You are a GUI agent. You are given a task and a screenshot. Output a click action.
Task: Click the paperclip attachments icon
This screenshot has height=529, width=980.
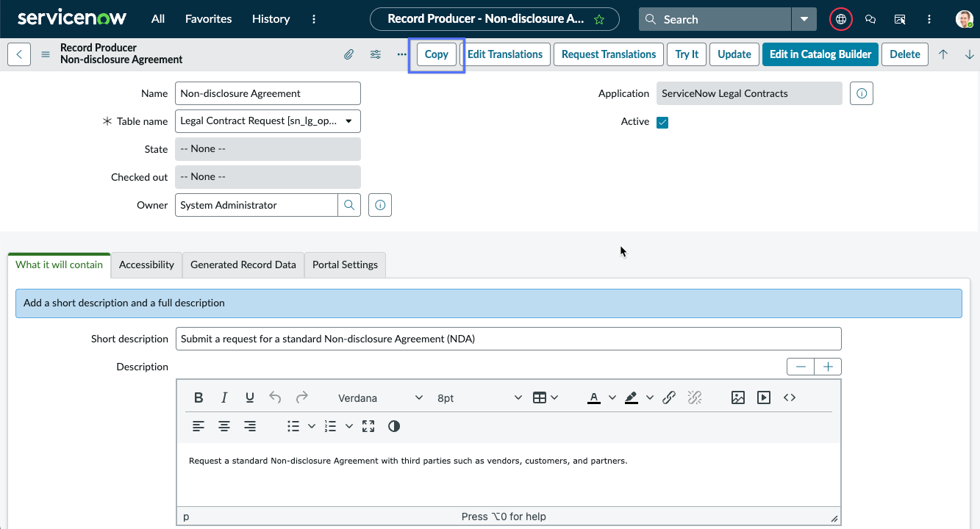(x=349, y=54)
